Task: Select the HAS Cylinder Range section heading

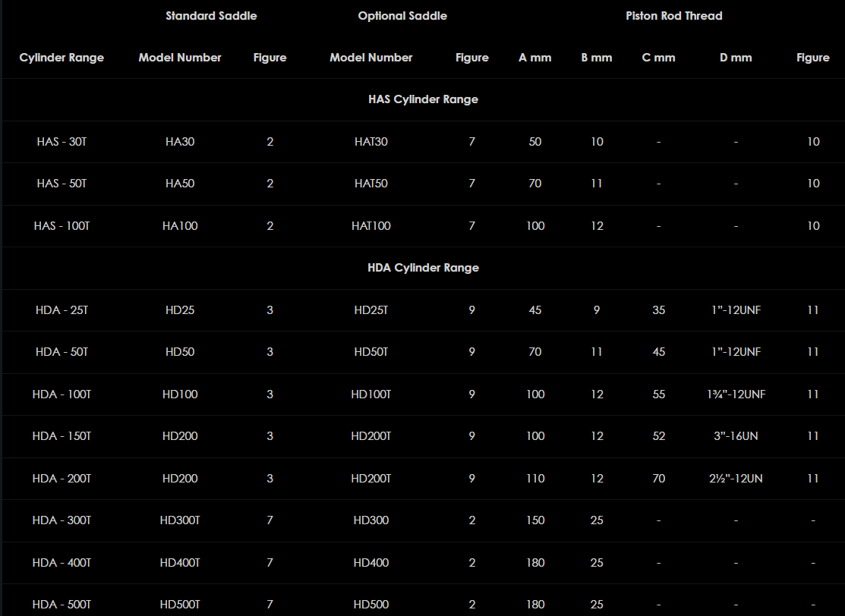Action: pos(423,99)
